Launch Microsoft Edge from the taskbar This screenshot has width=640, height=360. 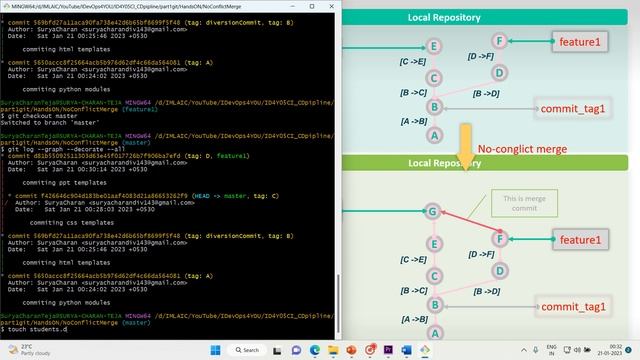(x=315, y=350)
